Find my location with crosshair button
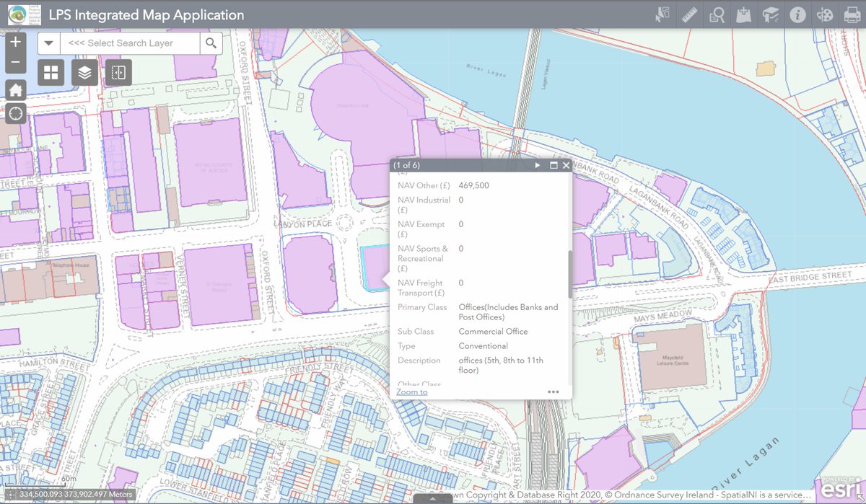866x504 pixels. coord(16,113)
